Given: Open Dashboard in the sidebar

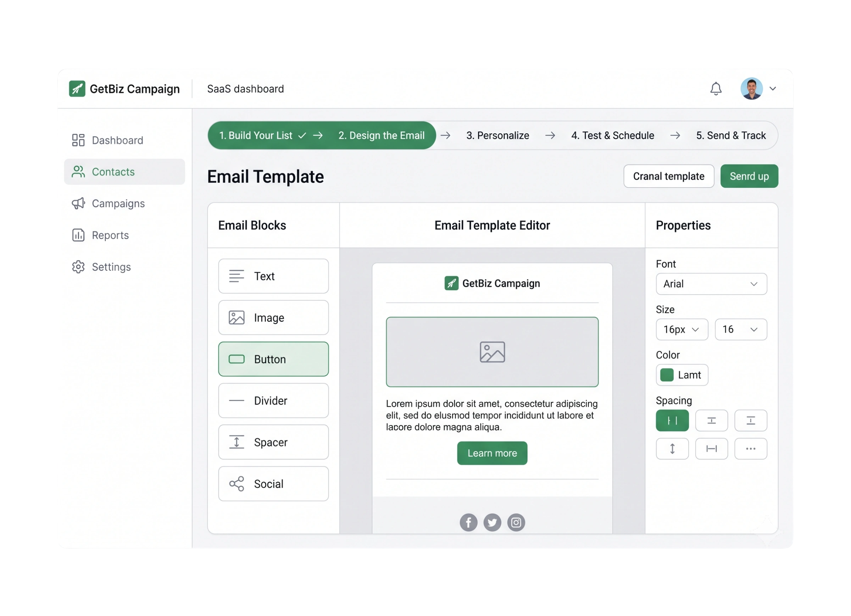Looking at the screenshot, I should tap(124, 140).
